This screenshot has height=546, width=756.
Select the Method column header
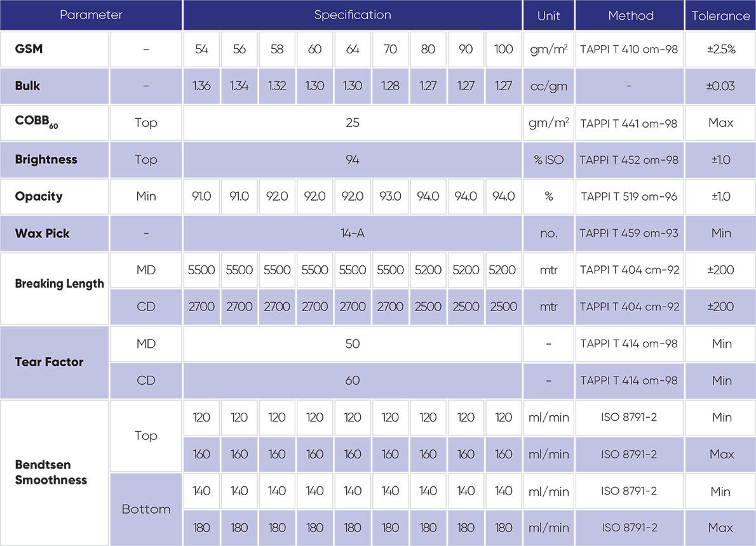tap(630, 16)
